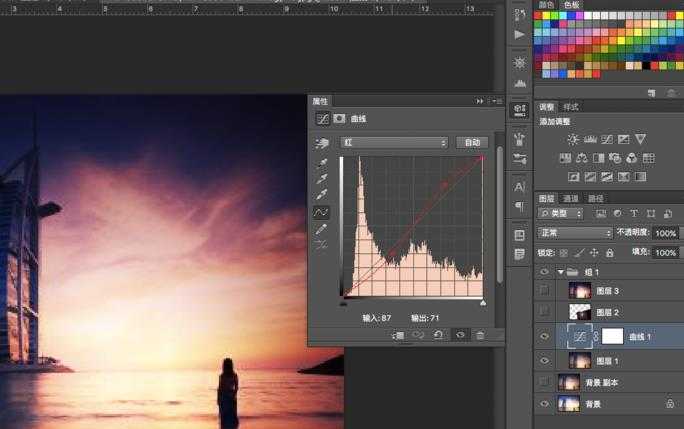Screen dimensions: 684x429
Task: Switch to the 通道 tab
Action: click(x=570, y=198)
